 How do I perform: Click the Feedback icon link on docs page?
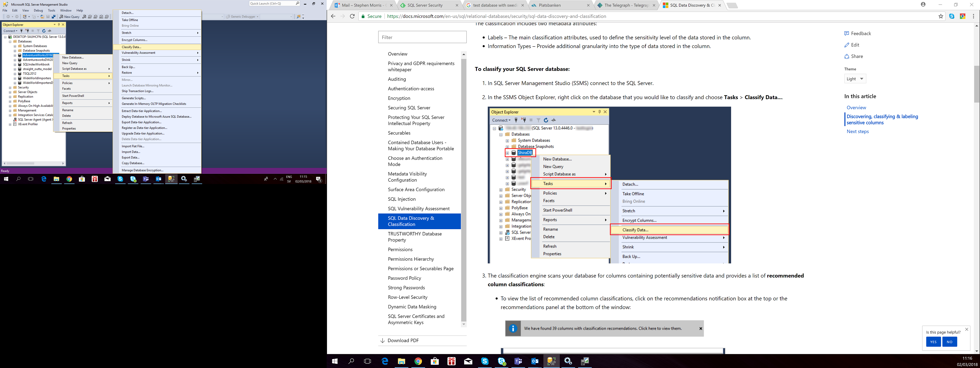pos(857,34)
